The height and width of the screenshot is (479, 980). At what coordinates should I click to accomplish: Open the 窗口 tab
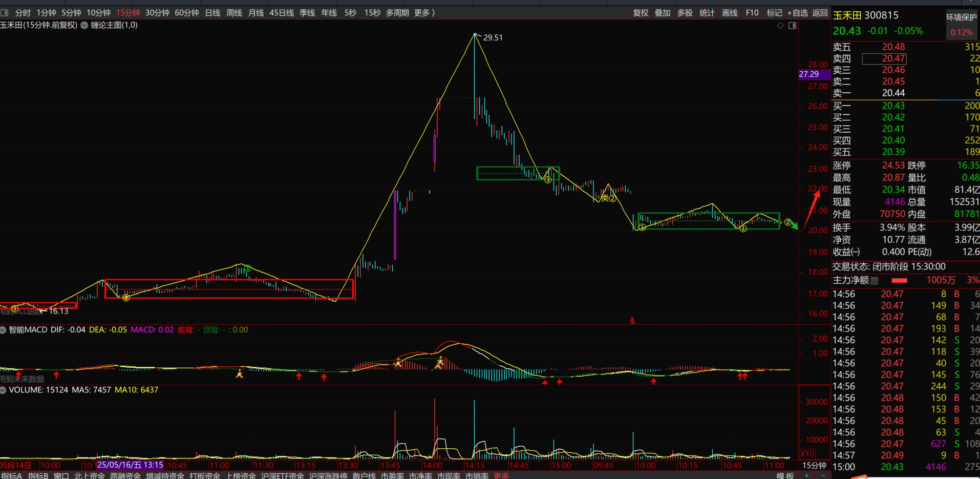[61, 475]
